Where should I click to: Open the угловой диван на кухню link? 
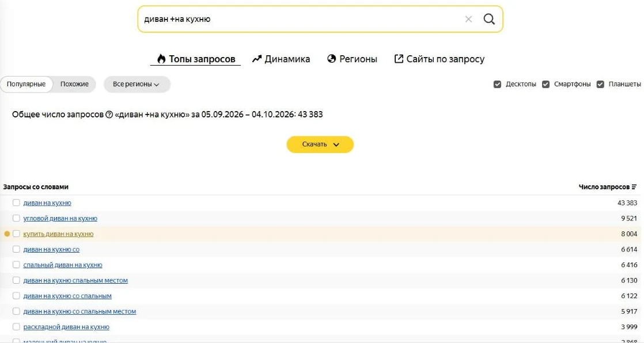[60, 218]
